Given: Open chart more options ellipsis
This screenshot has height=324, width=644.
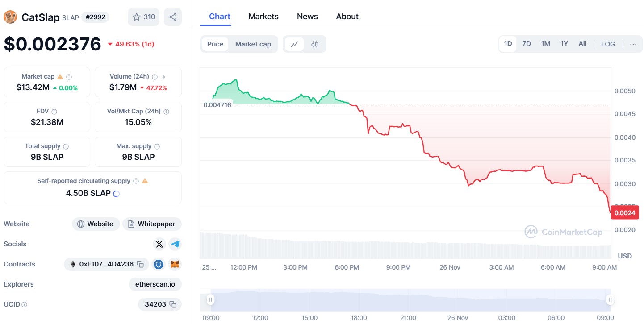Looking at the screenshot, I should pos(633,44).
